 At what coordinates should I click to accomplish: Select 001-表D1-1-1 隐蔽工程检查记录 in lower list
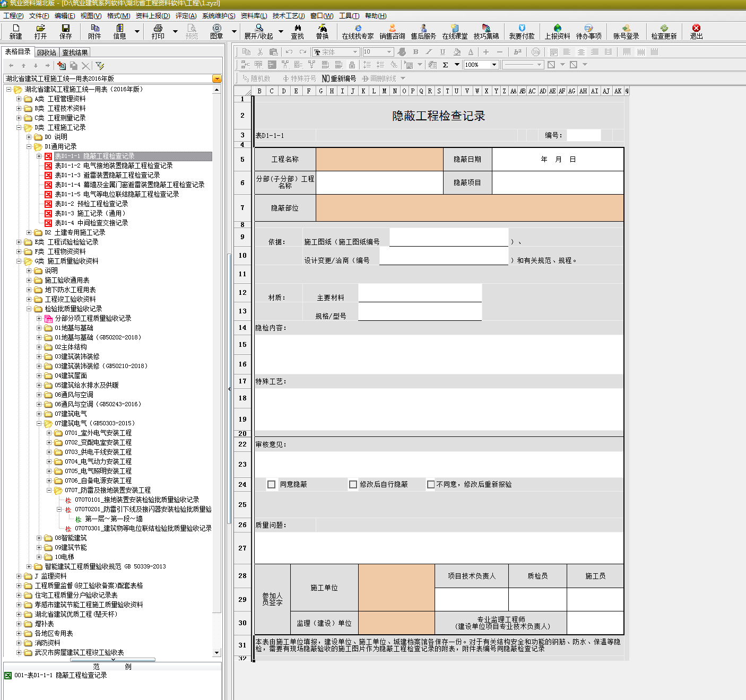(60, 676)
